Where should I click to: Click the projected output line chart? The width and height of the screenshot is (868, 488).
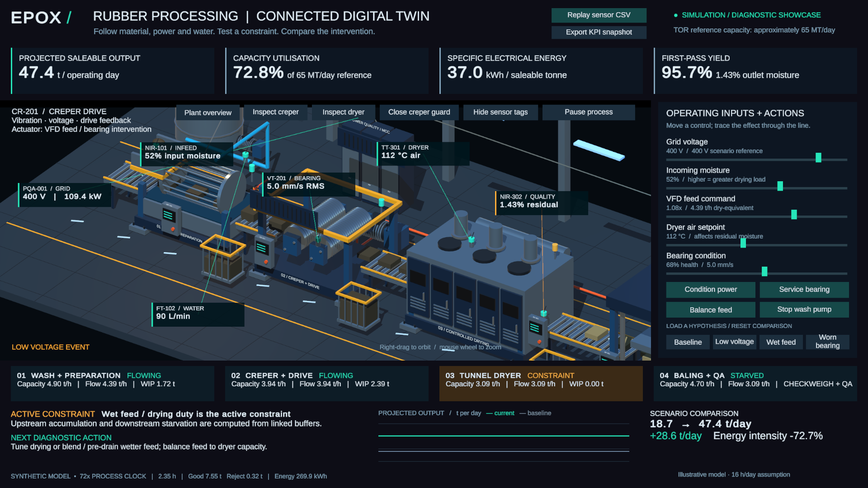[x=504, y=442]
